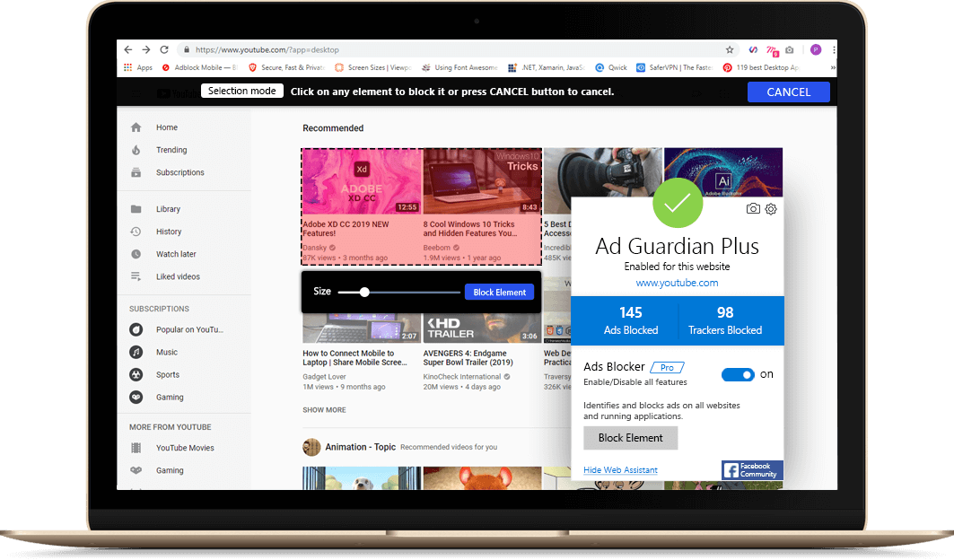Image resolution: width=954 pixels, height=560 pixels.
Task: Open the Apps shortcut in bookmarks bar
Action: click(138, 67)
